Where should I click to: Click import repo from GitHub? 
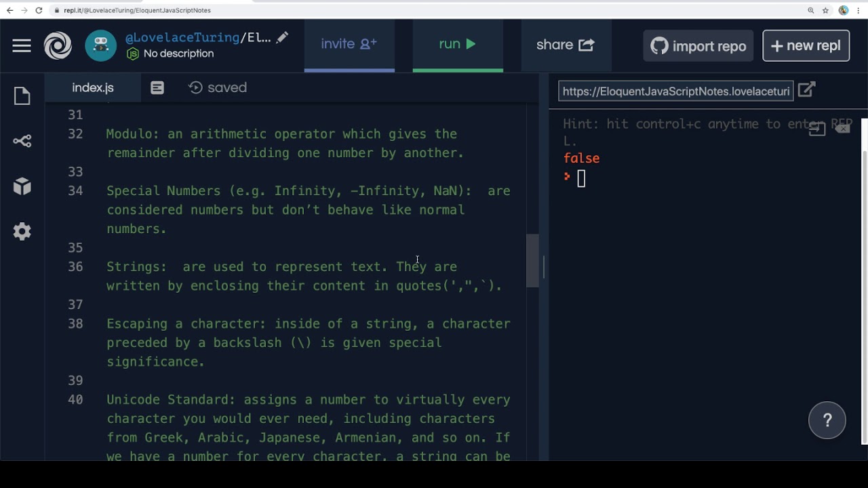tap(698, 46)
